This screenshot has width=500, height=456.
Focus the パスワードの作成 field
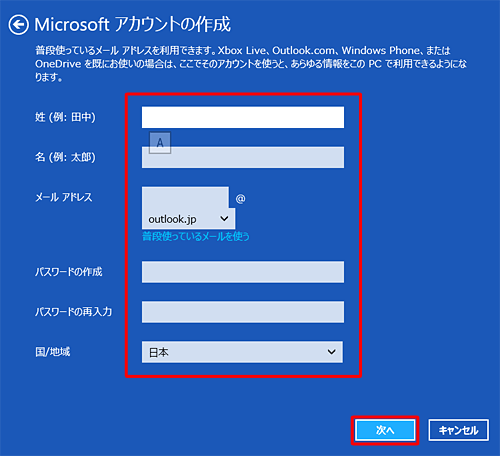(x=243, y=272)
